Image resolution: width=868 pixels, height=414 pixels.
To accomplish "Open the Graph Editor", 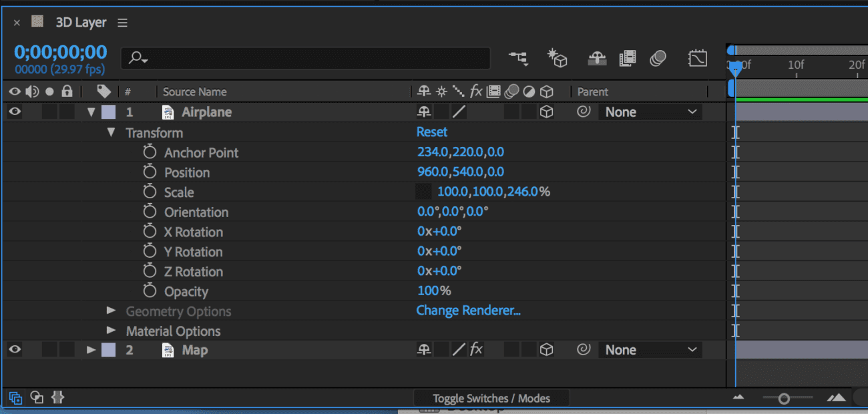I will point(698,59).
